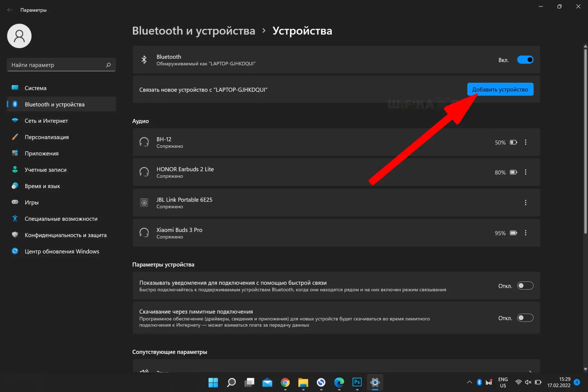The height and width of the screenshot is (392, 588).
Task: Click the Bluetooth symbol in Bluetooth card
Action: click(x=144, y=60)
